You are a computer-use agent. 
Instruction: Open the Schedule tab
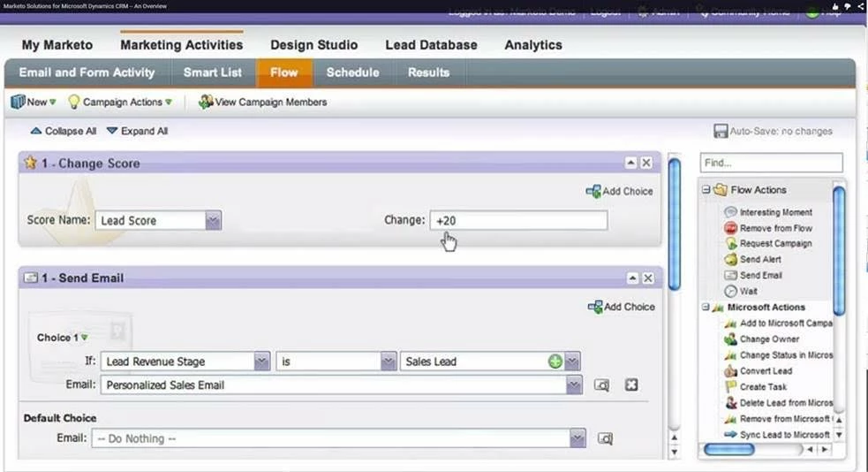coord(352,72)
